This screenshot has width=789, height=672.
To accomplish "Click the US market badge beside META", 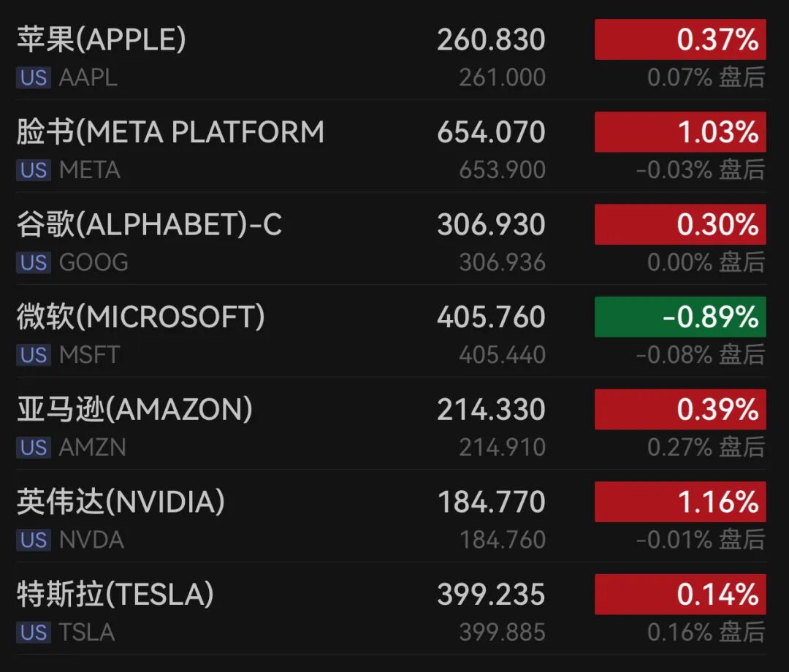I will pos(34,170).
